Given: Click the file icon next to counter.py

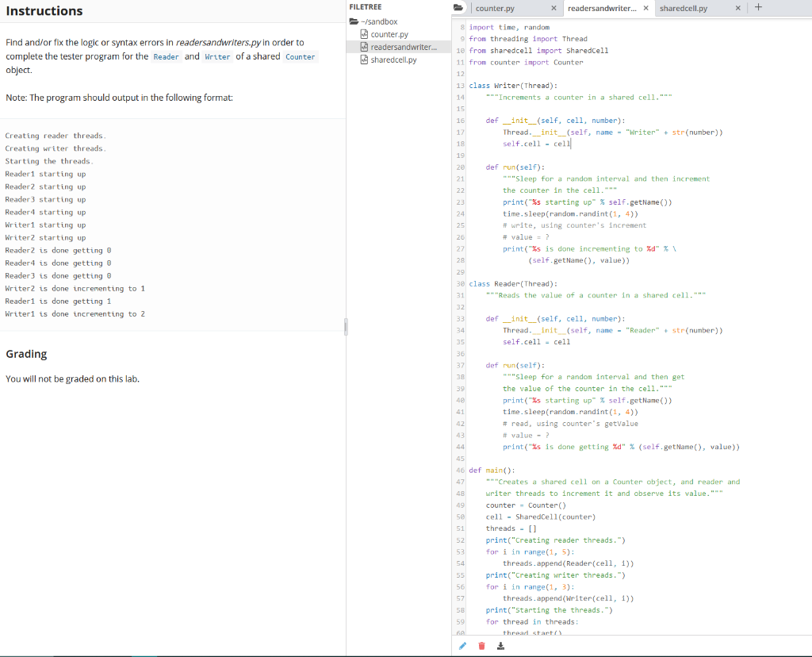Looking at the screenshot, I should point(364,34).
